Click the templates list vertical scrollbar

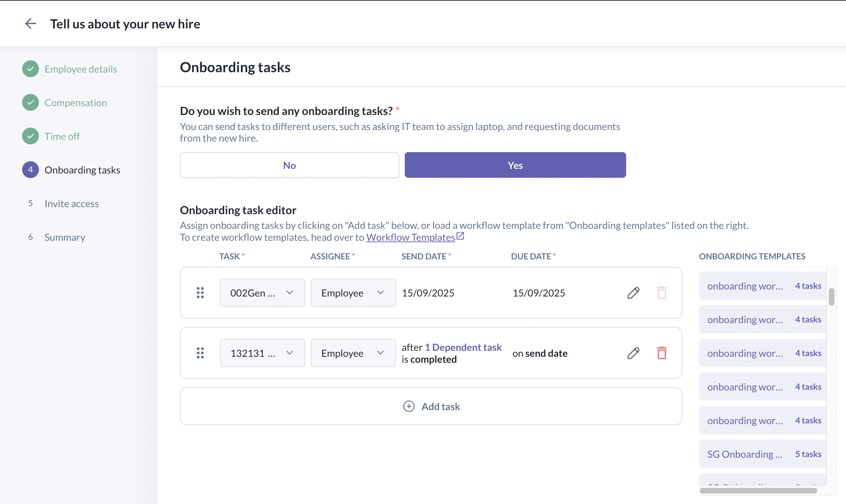coord(831,297)
